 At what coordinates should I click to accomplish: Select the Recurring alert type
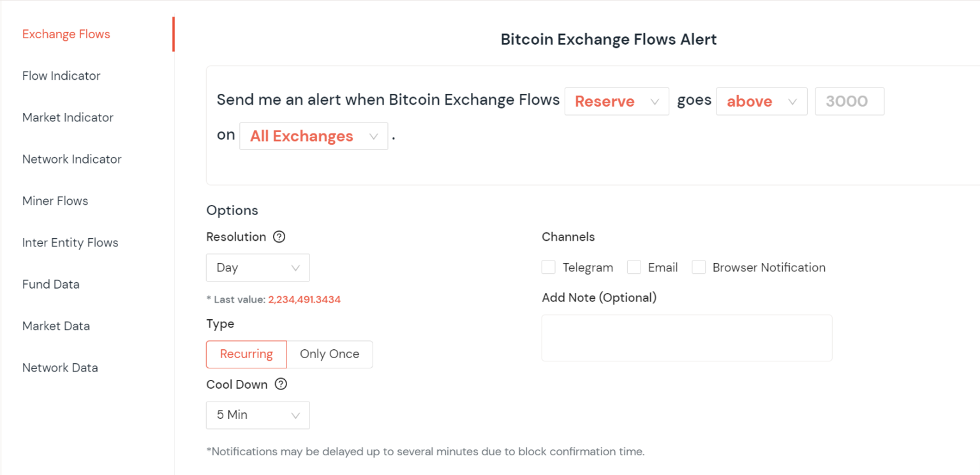(246, 354)
